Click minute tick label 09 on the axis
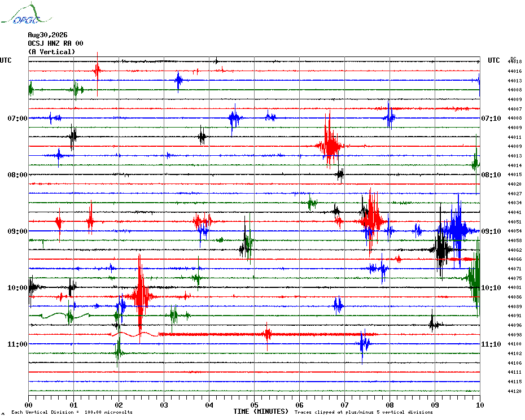This screenshot has height=420, width=525. [435, 405]
